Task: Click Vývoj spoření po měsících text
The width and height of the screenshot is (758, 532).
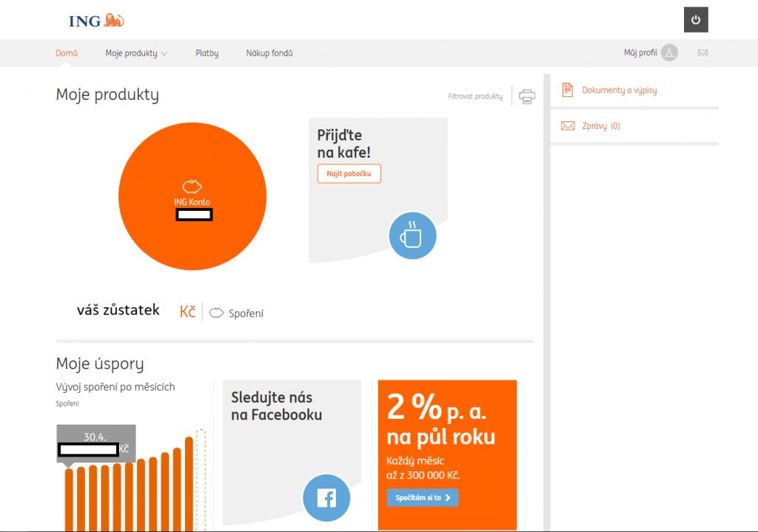Action: 115,387
